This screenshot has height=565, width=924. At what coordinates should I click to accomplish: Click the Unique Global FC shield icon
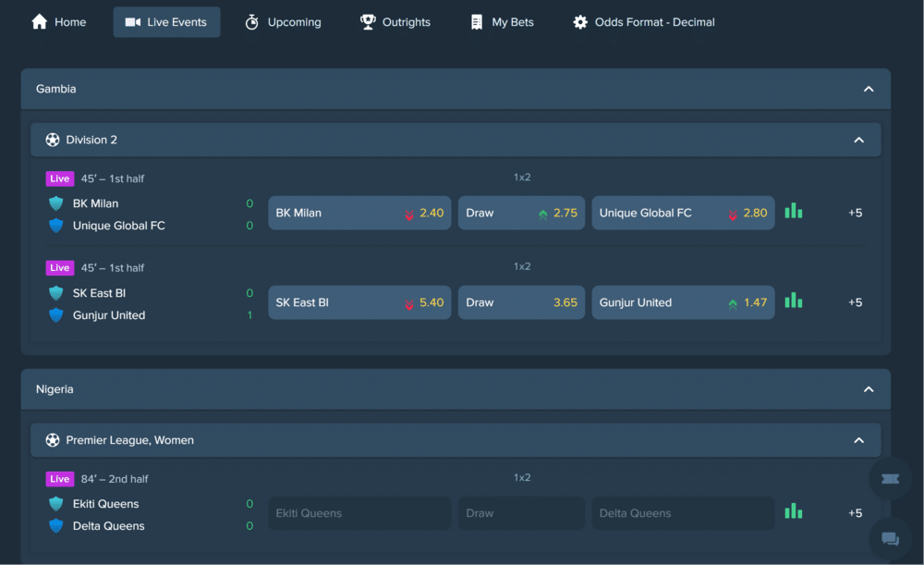(56, 226)
